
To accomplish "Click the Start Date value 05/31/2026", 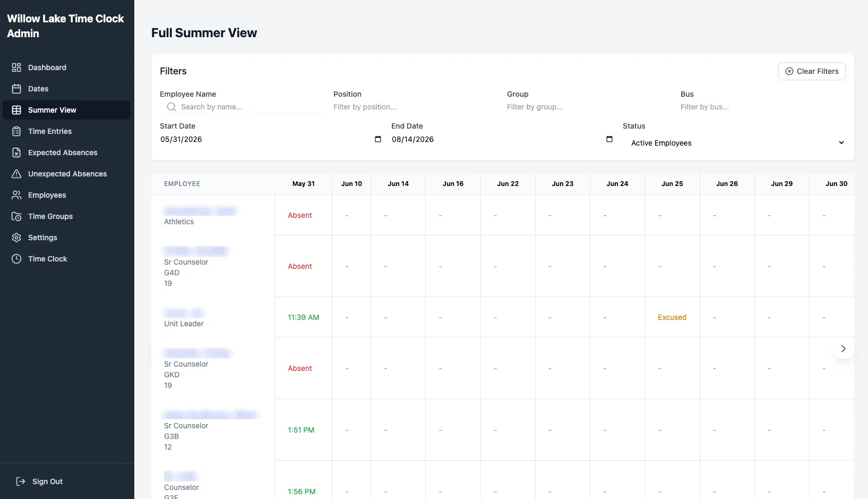I will [x=182, y=139].
